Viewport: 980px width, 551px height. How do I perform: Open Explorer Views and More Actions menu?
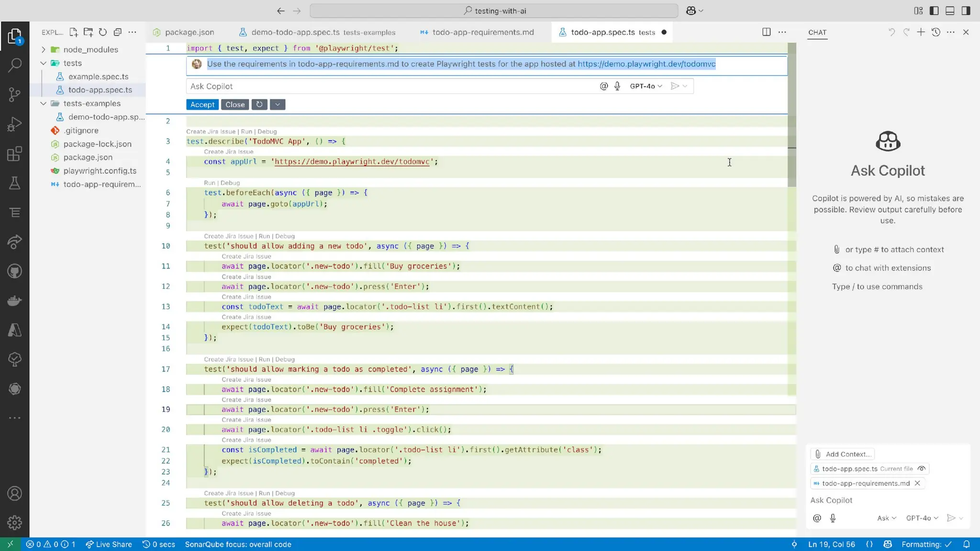pos(132,32)
